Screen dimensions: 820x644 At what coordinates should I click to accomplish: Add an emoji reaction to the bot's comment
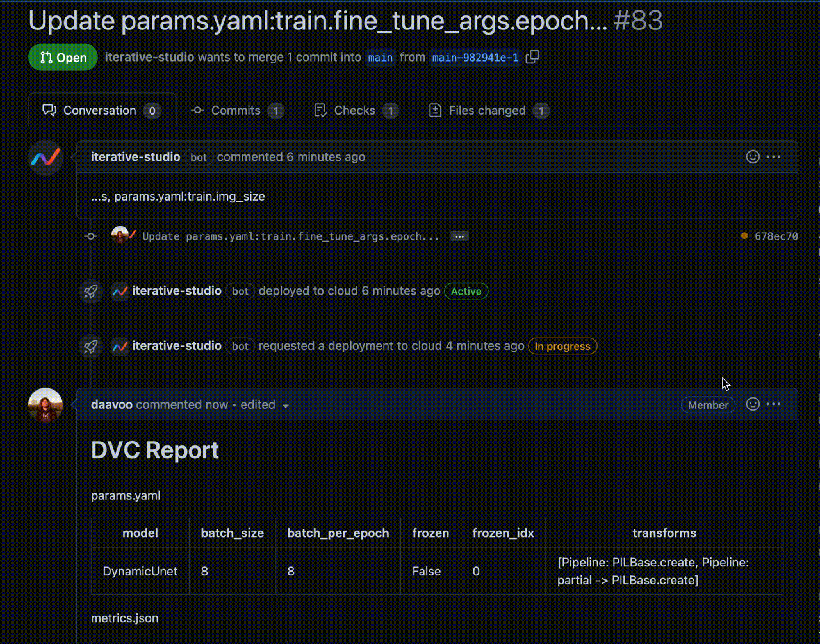[x=753, y=156]
